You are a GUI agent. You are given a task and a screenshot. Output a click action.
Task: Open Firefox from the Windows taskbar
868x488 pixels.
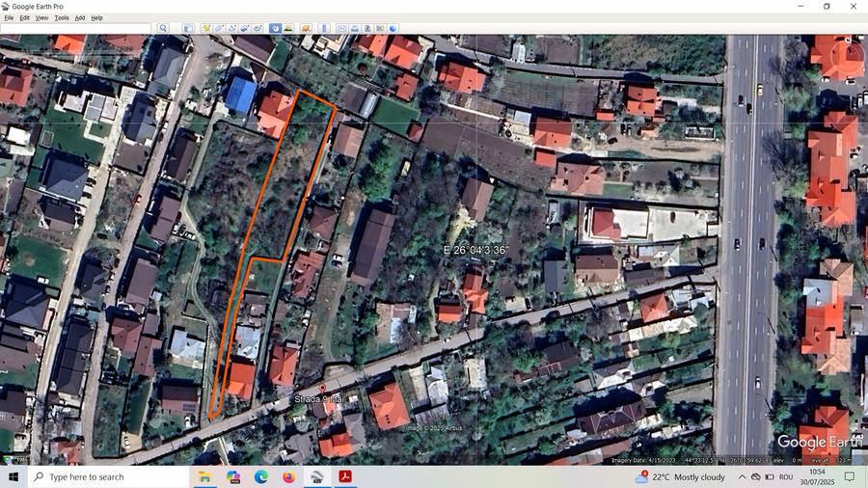[x=289, y=476]
